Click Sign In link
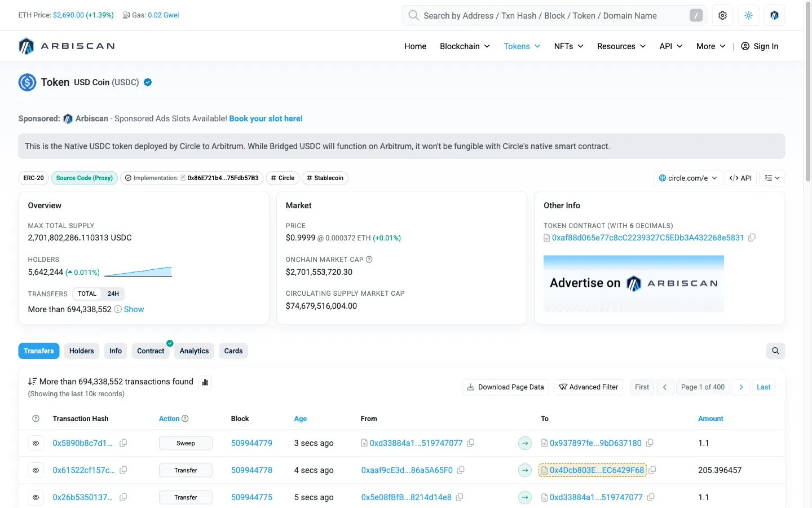 [760, 46]
